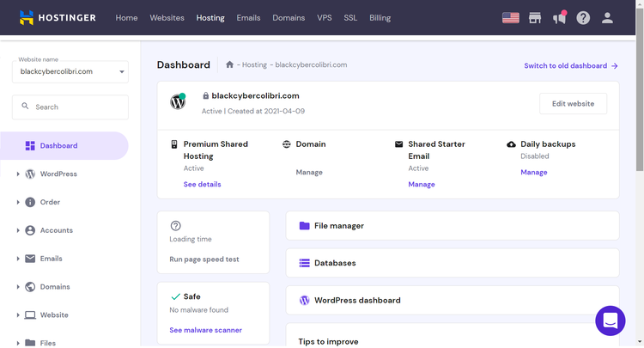Open Hosting in top navigation
This screenshot has width=644, height=348.
click(x=210, y=18)
